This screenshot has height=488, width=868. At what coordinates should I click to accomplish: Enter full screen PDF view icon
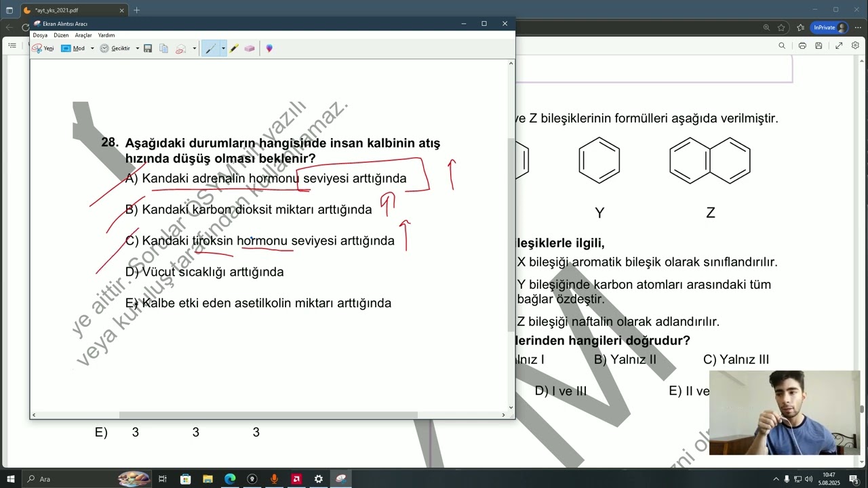tap(839, 45)
